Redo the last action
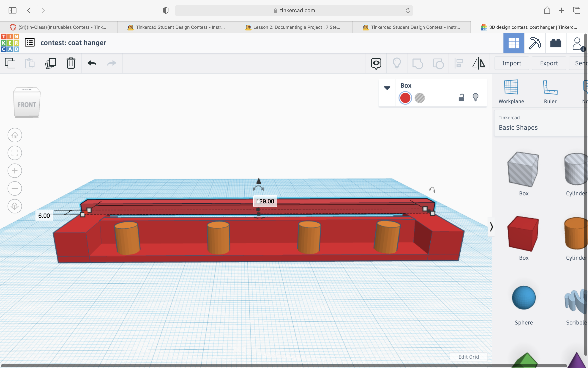The height and width of the screenshot is (368, 588). pos(112,63)
